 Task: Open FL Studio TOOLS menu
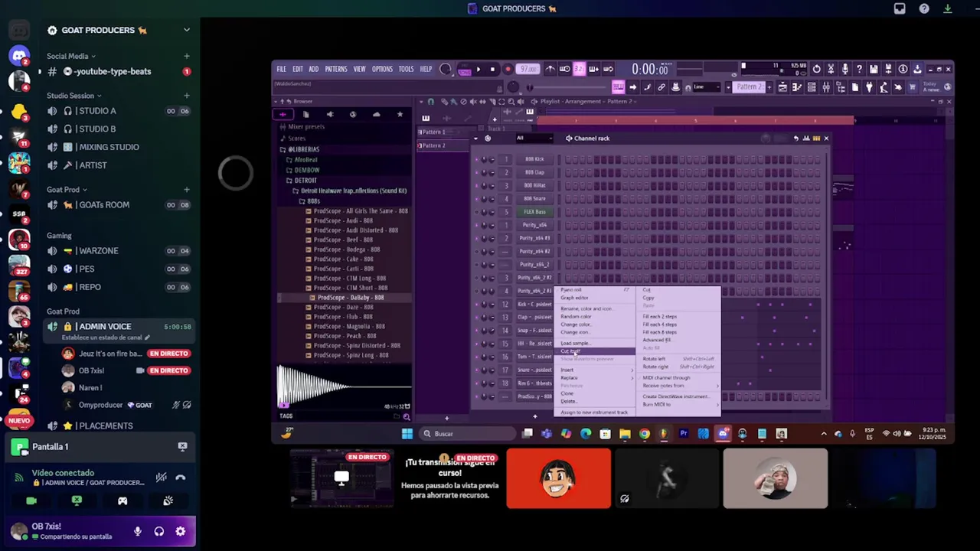click(406, 69)
